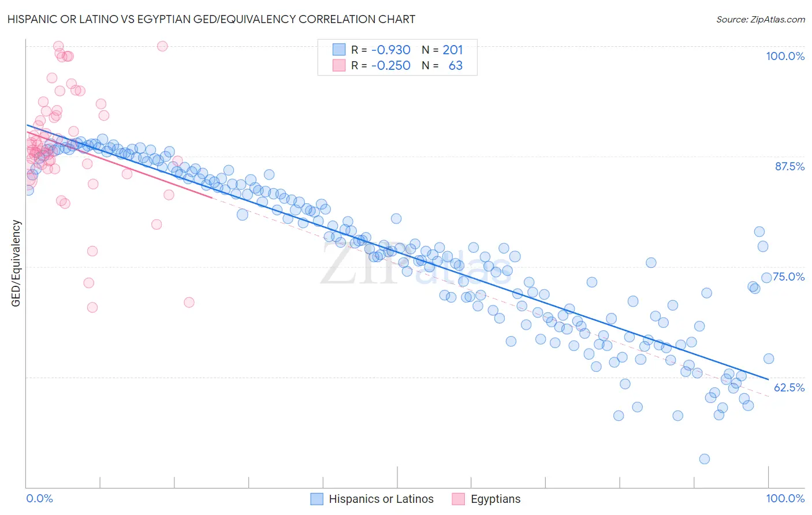Click the N = 201 sample count
Screen dimensions: 812x515
click(442, 50)
